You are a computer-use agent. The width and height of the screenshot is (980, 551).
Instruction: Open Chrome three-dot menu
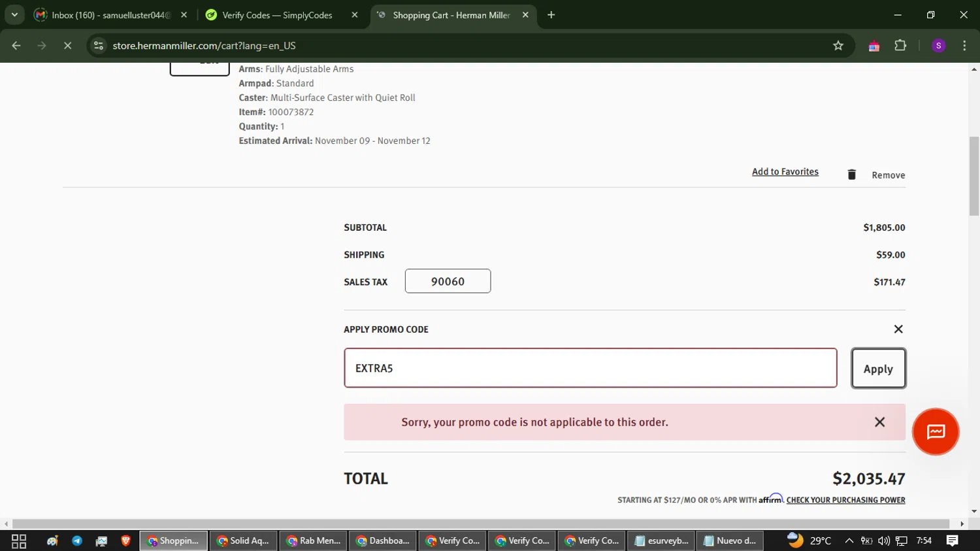(964, 46)
